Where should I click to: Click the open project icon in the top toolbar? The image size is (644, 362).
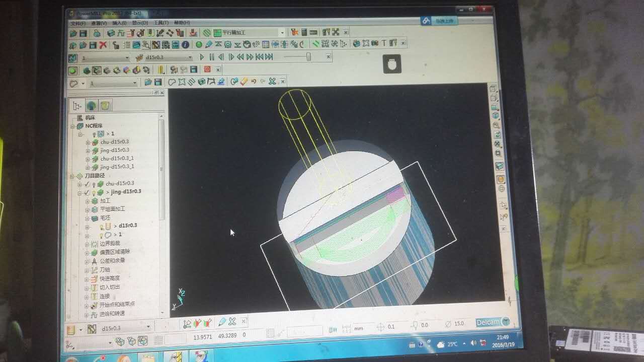point(73,33)
